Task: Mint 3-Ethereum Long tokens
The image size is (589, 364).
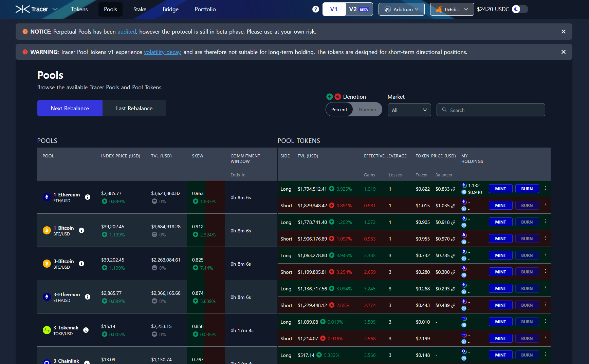Action: [x=500, y=288]
